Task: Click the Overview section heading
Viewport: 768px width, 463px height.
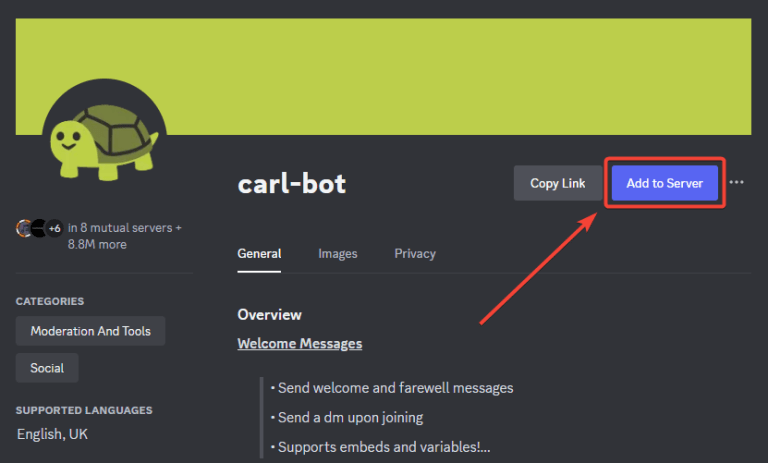Action: [269, 315]
